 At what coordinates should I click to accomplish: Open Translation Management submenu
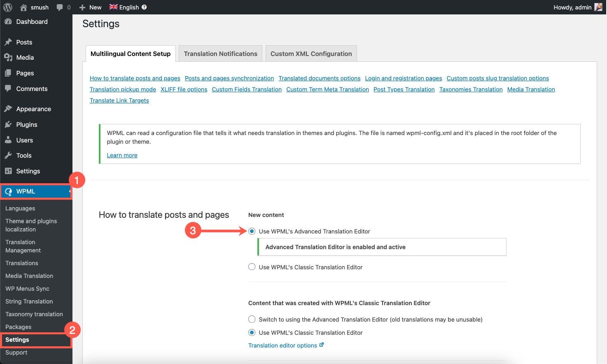(x=23, y=246)
